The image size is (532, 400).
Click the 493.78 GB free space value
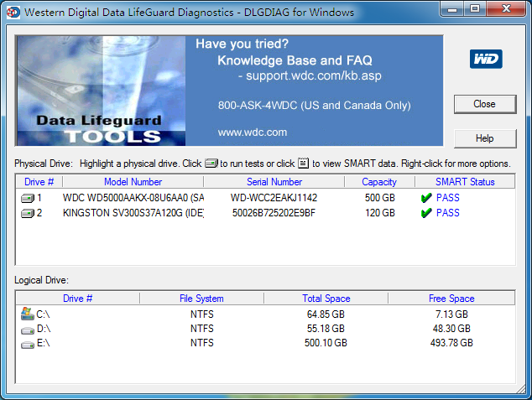pos(451,343)
